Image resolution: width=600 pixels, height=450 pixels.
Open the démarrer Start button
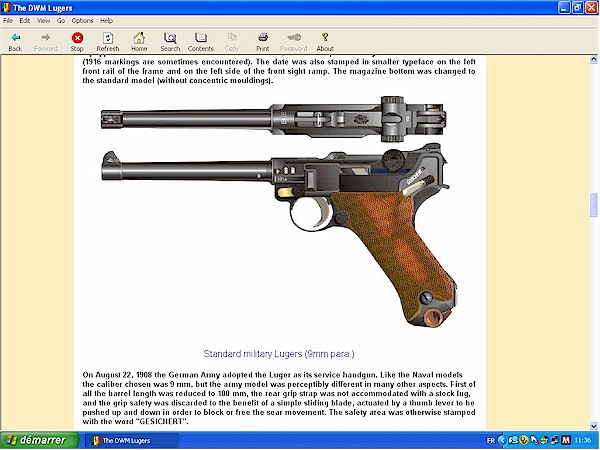(x=40, y=440)
